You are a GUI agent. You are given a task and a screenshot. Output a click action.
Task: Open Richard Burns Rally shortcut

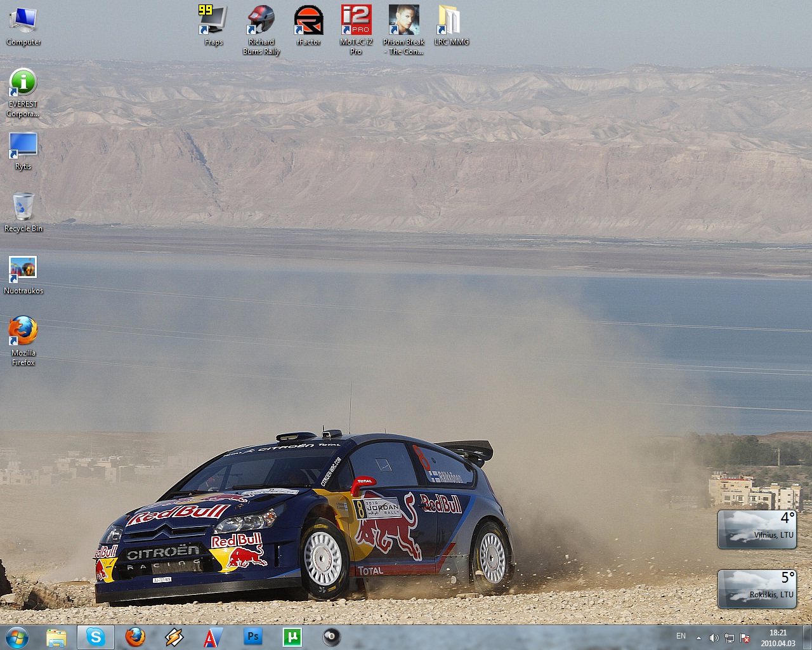tap(261, 30)
